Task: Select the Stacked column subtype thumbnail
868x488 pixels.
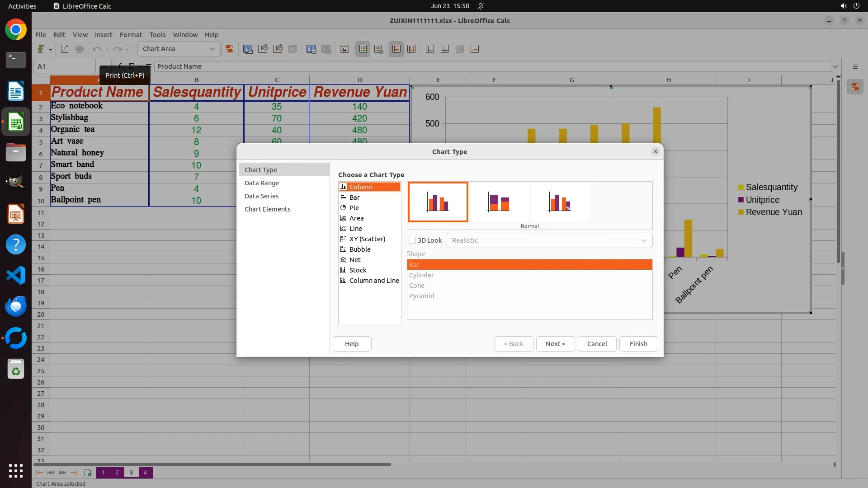Action: tap(499, 202)
